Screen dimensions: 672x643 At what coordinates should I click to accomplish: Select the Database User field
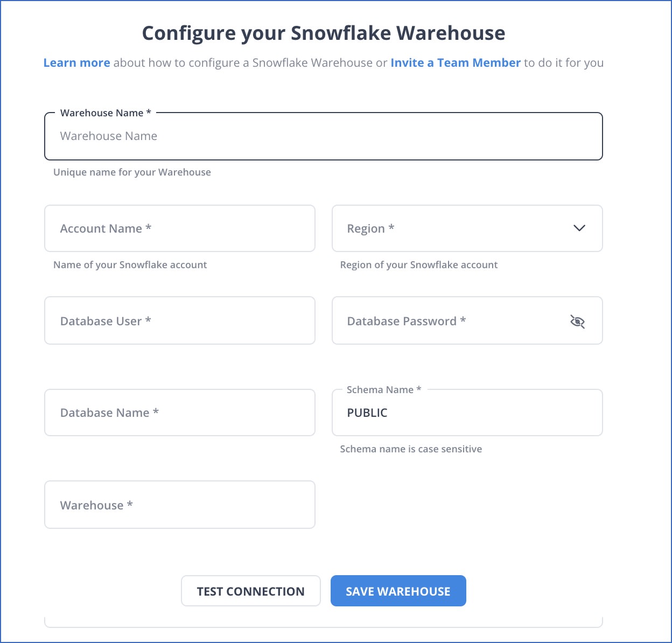180,321
